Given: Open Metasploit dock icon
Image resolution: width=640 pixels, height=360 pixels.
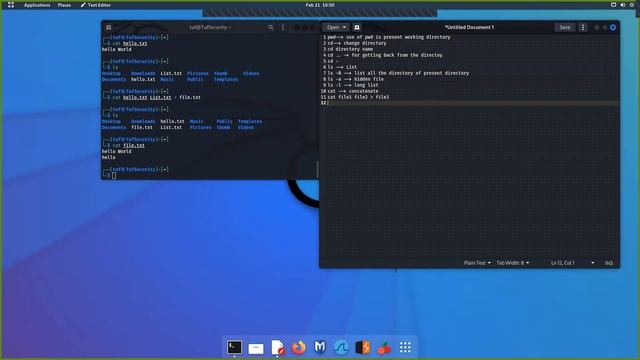Looking at the screenshot, I should pos(320,347).
